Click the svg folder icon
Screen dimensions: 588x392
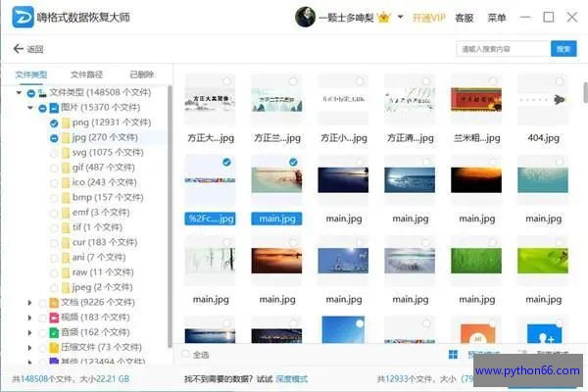66,153
